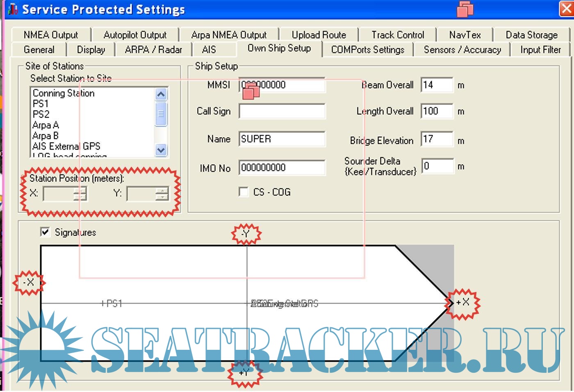Click the Station Position Y spinner arrows
The image size is (574, 392).
pos(162,194)
